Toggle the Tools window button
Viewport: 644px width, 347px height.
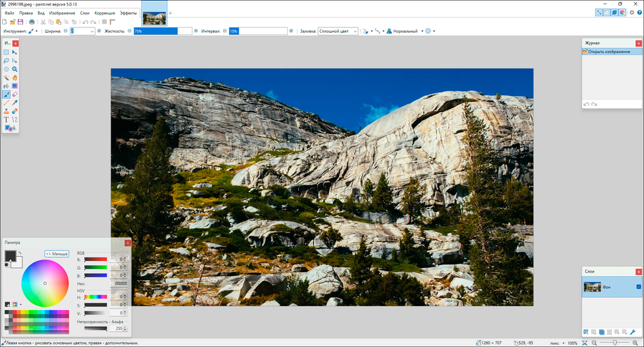pyautogui.click(x=599, y=13)
